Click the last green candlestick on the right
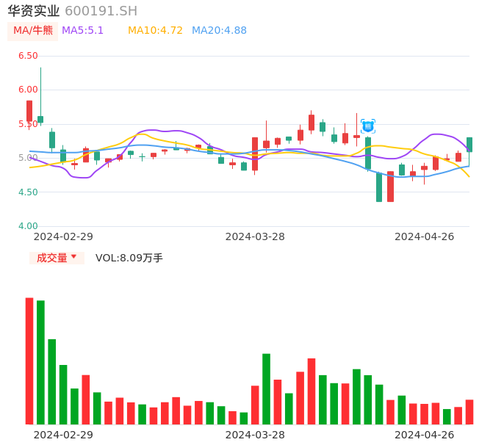Image resolution: width=504 pixels, height=445 pixels. point(469,145)
